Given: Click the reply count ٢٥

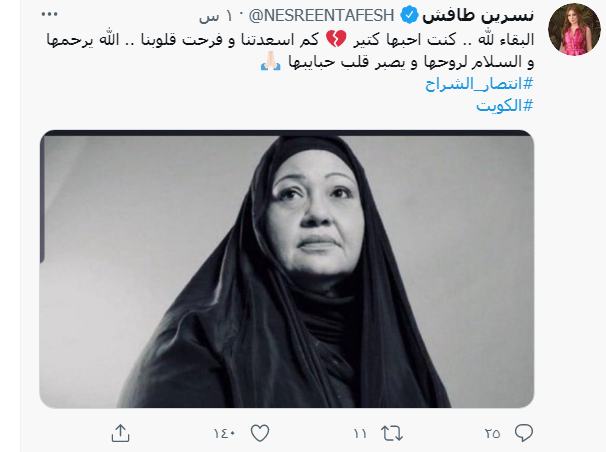Looking at the screenshot, I should [x=492, y=433].
